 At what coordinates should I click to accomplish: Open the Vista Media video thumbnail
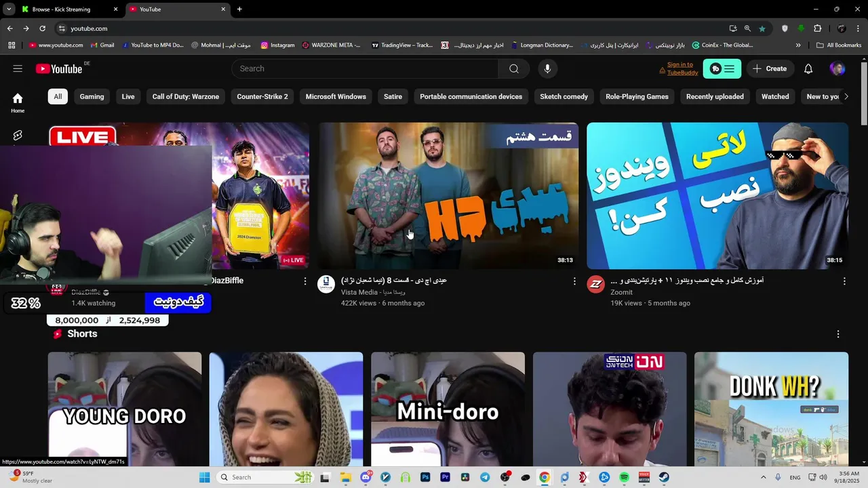(449, 196)
